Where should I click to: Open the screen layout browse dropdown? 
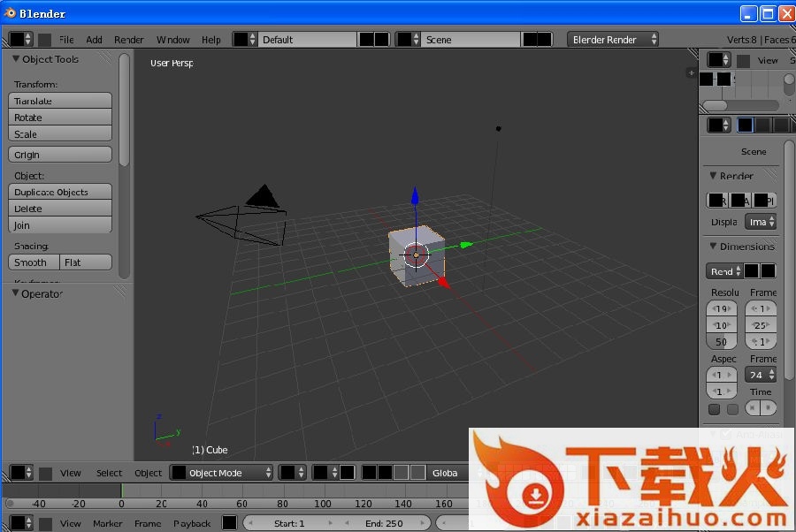coord(245,40)
